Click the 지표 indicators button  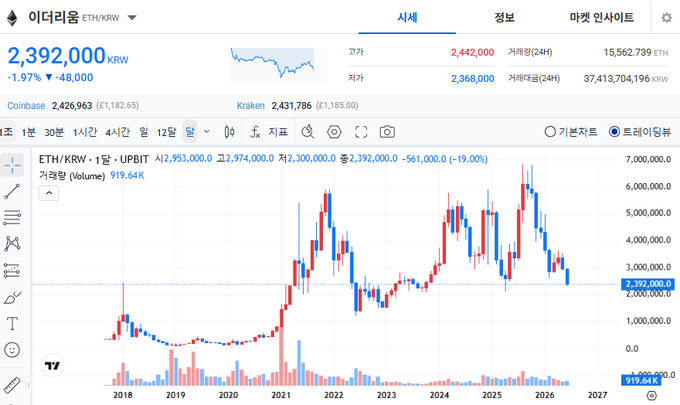pos(278,132)
